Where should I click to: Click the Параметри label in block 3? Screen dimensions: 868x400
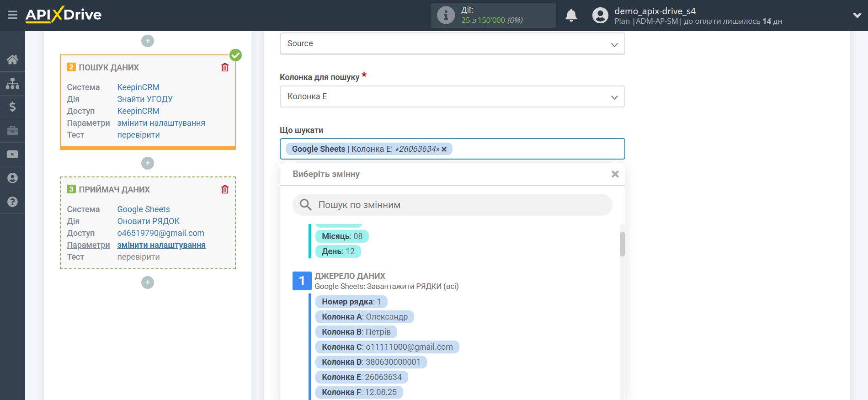pyautogui.click(x=88, y=245)
